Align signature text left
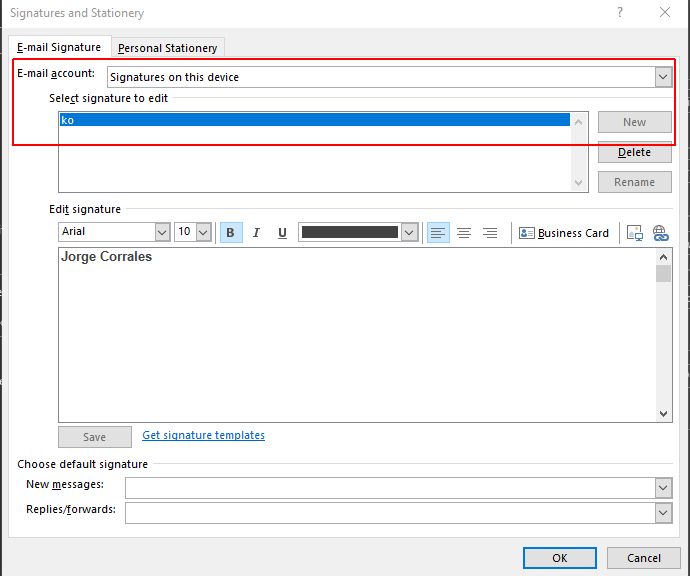690x576 pixels. click(438, 233)
